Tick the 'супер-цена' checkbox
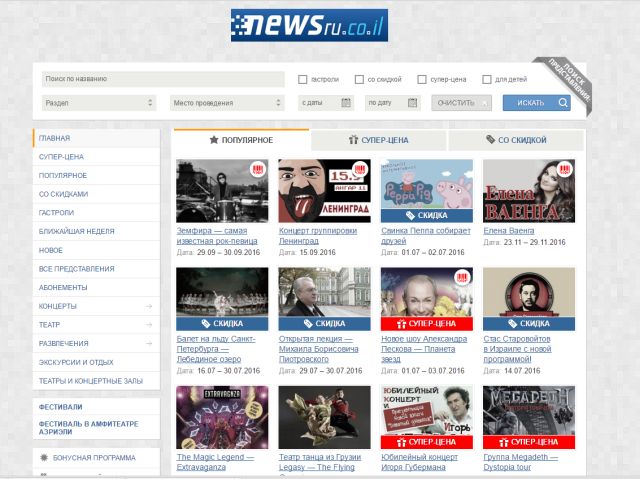Viewport: 640px width, 479px height. (x=422, y=79)
